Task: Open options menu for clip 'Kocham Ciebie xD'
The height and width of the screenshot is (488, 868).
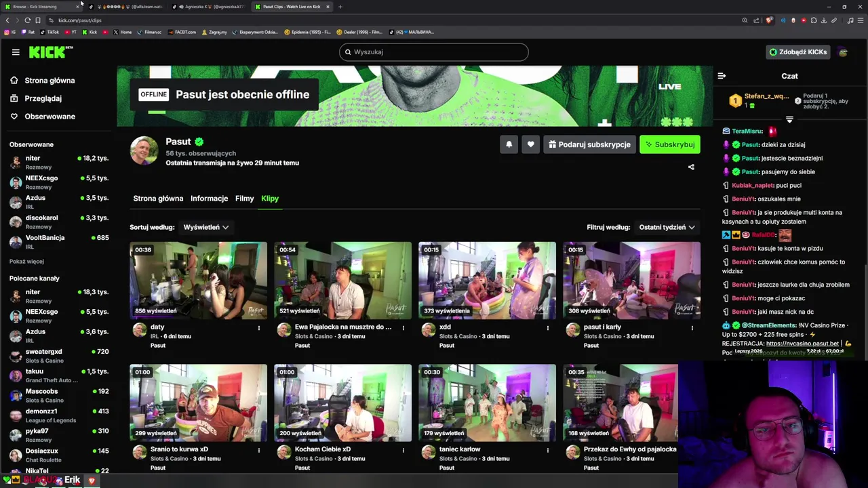Action: 403,450
